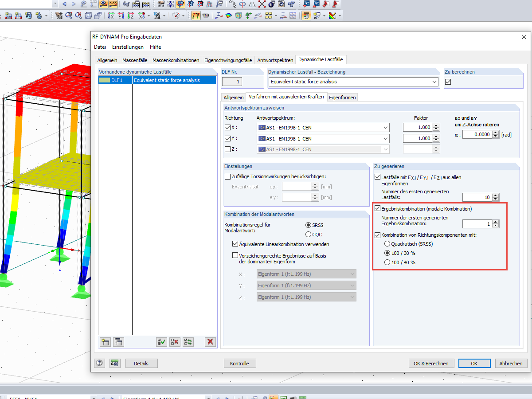Enable the Z direction checkbox
The image size is (532, 399).
tap(228, 149)
